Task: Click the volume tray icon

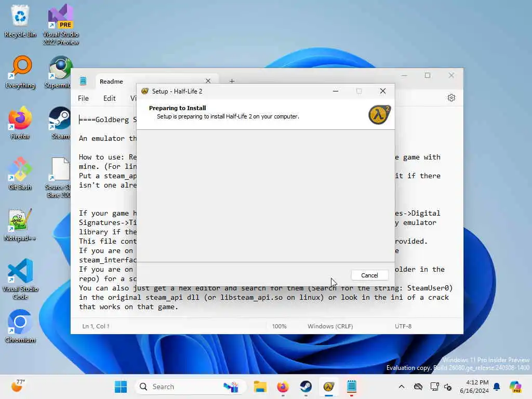Action: (x=448, y=387)
